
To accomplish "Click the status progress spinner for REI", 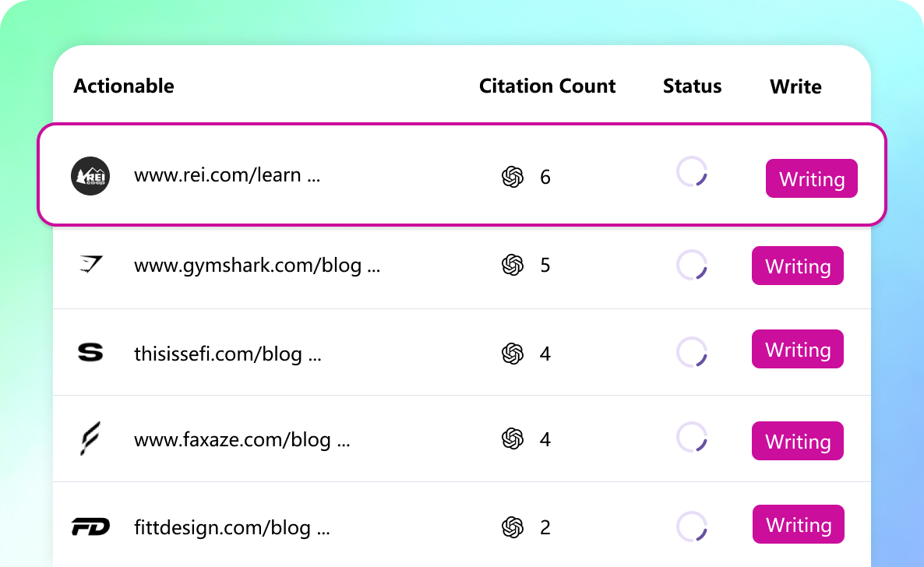I will tap(692, 172).
